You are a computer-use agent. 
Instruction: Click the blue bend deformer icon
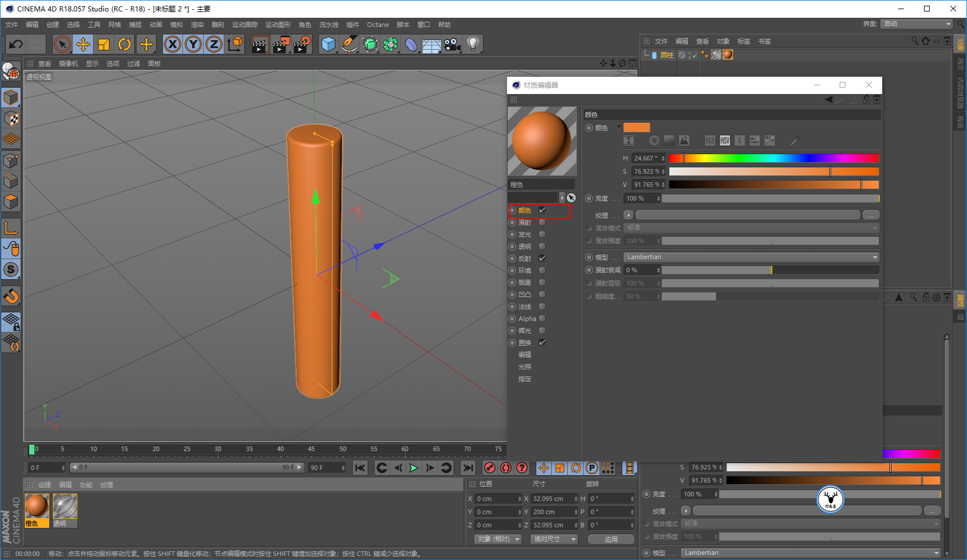click(x=411, y=44)
